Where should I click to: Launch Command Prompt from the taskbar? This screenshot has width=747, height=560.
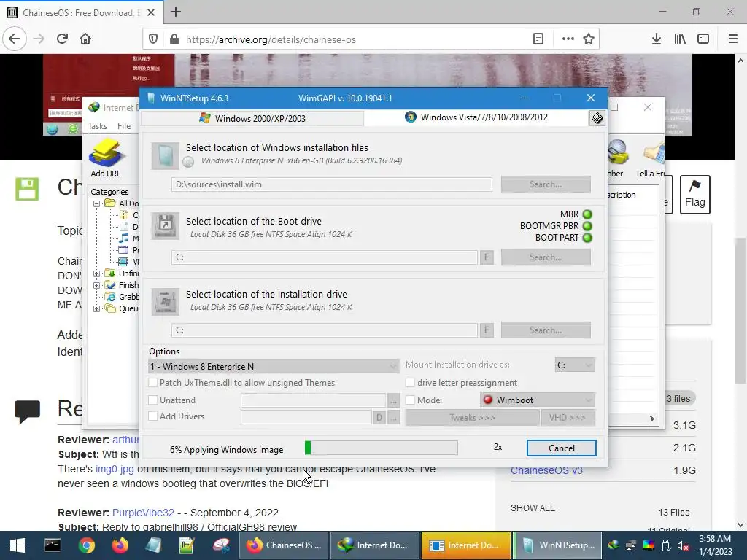(53, 545)
